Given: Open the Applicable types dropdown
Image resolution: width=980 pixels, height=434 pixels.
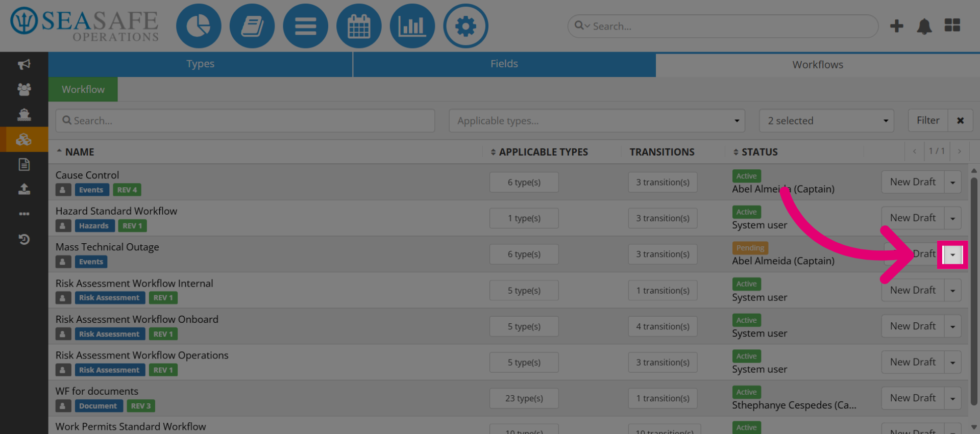Looking at the screenshot, I should point(597,121).
